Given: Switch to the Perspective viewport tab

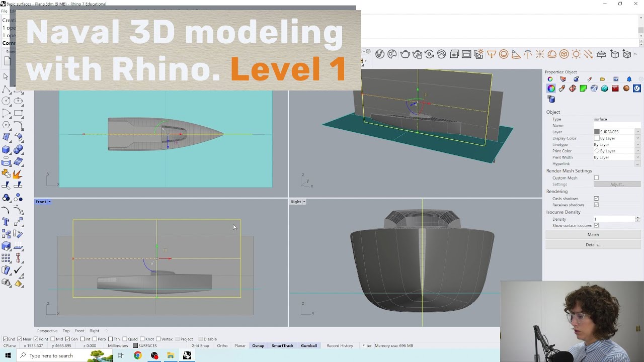Looking at the screenshot, I should point(47,331).
